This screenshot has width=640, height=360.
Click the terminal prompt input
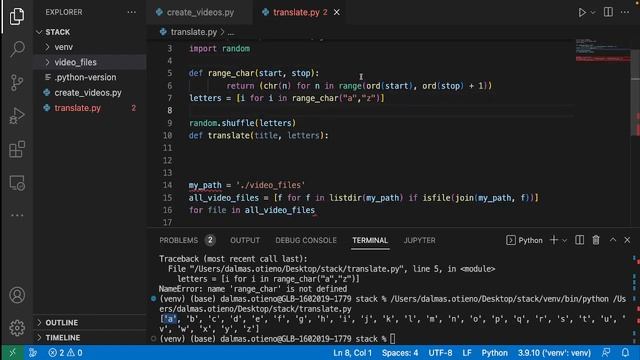tap(393, 339)
